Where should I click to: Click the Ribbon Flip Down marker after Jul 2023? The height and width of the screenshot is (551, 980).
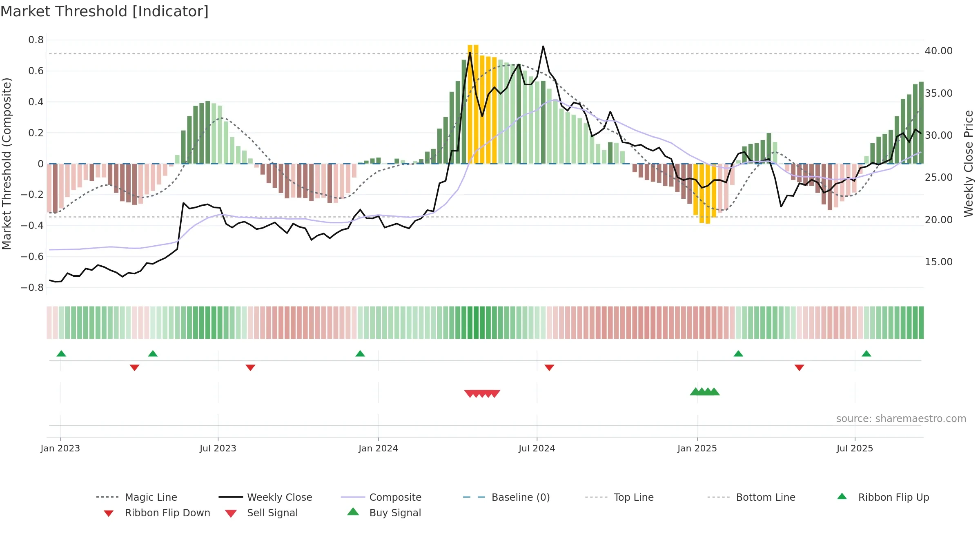pos(250,368)
